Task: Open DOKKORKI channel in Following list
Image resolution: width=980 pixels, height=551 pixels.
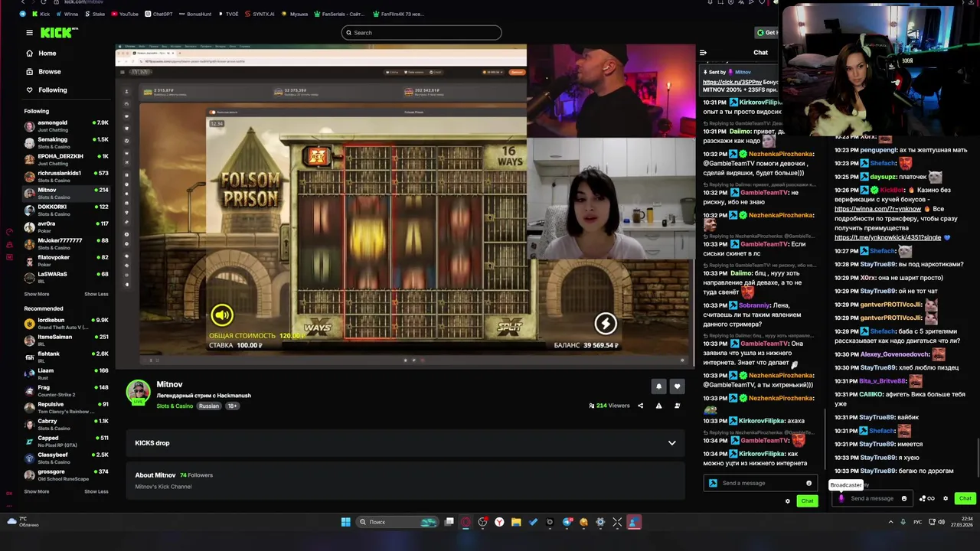Action: point(67,210)
